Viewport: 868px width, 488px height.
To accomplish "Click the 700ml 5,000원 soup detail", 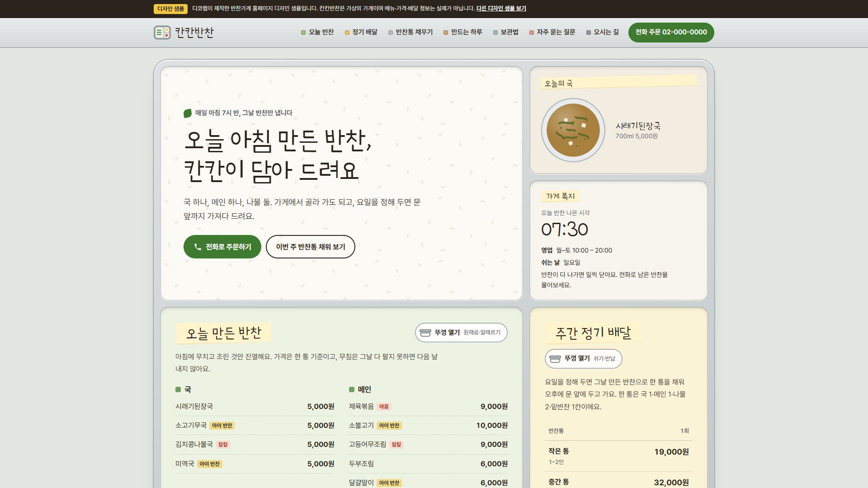I will (637, 136).
